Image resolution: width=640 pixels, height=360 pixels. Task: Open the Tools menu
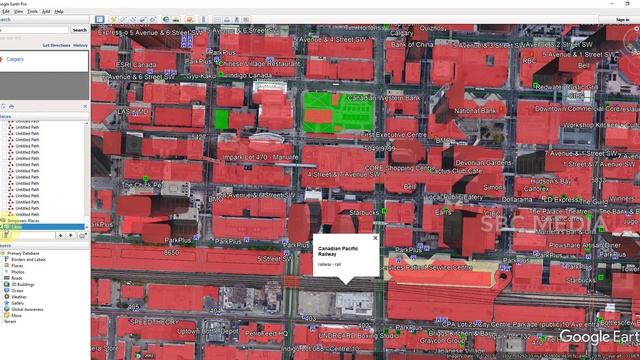click(32, 11)
